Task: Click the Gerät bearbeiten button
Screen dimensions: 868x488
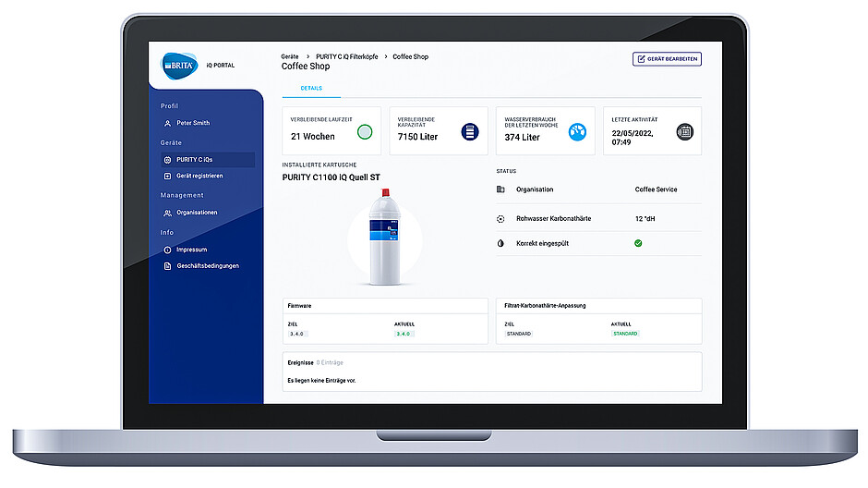Action: (x=667, y=59)
